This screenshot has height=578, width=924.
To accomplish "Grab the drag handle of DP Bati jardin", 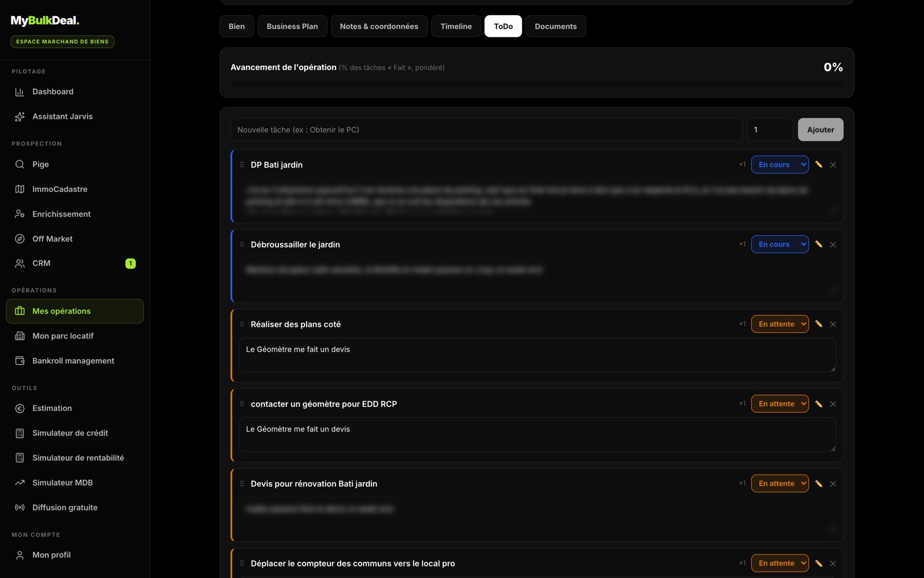I will click(242, 165).
